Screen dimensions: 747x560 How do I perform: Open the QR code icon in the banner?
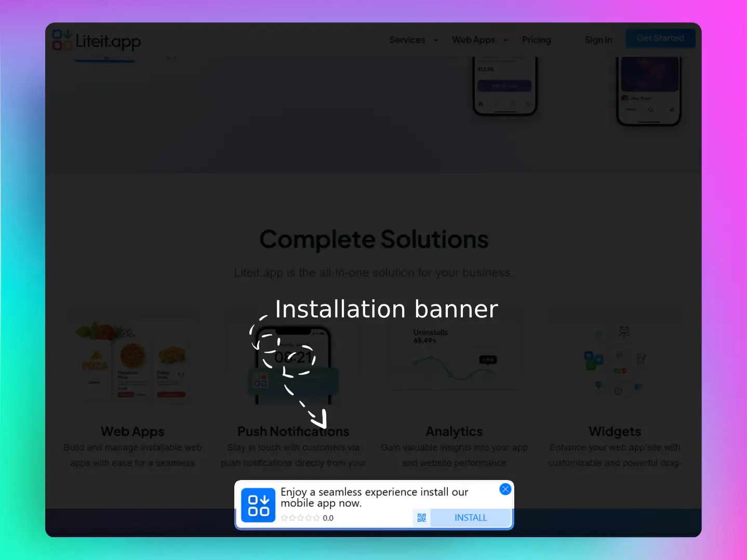[422, 517]
